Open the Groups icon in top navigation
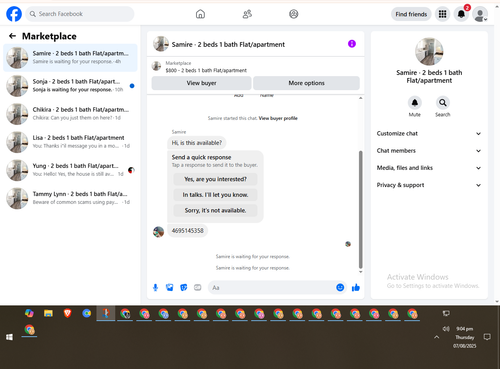 click(294, 14)
